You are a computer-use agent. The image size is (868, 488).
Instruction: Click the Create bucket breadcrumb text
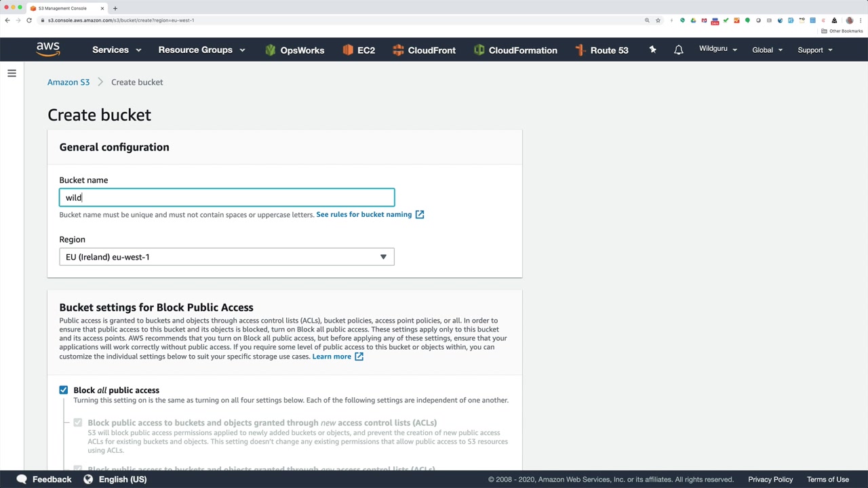[x=137, y=82]
